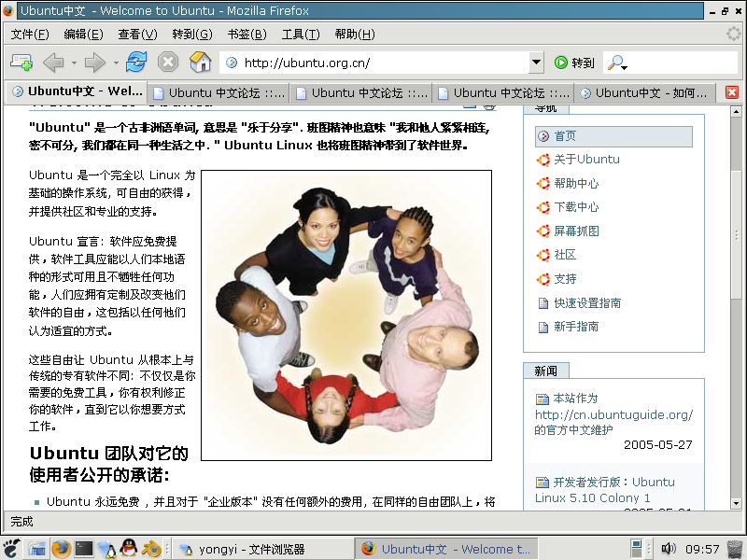747x560 pixels.
Task: Open the 帮助中心 link
Action: click(x=576, y=183)
